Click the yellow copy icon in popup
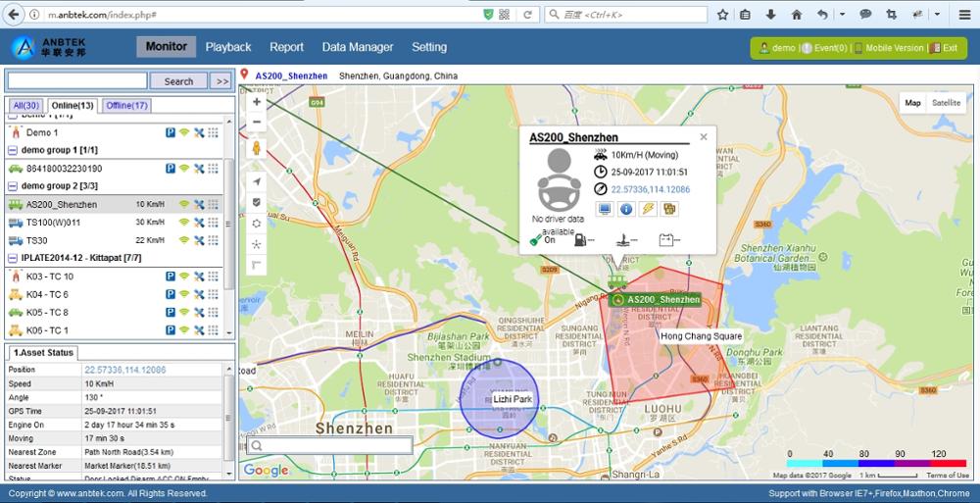 (669, 209)
